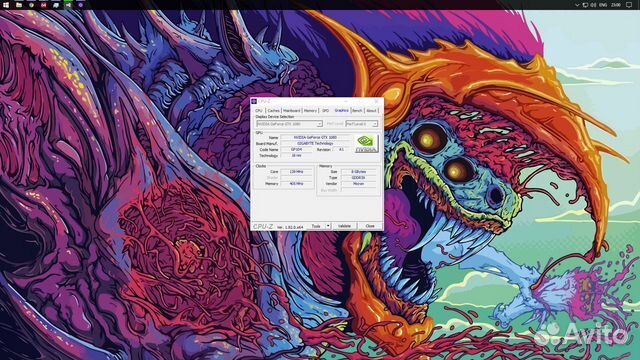Click the CPU-Z title bar icon
Screen dimensions: 640x360
click(x=254, y=101)
